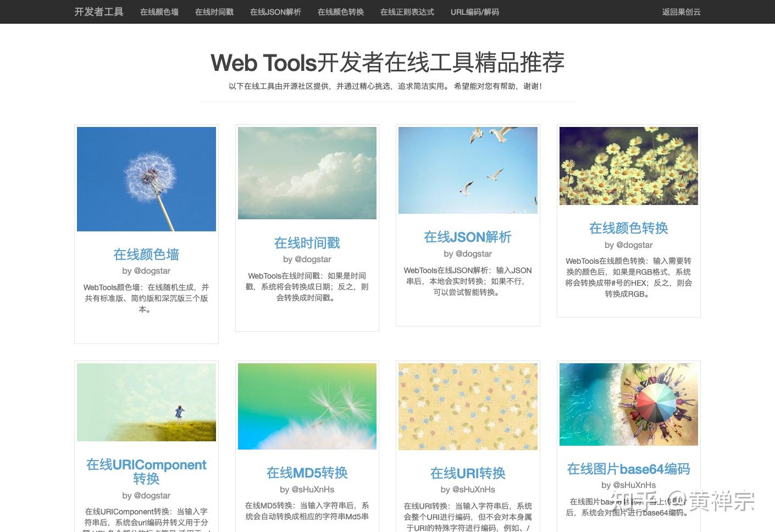Viewport: 775px width, 532px height.
Task: Click the 在线URIComponent转换 card heading
Action: click(146, 472)
